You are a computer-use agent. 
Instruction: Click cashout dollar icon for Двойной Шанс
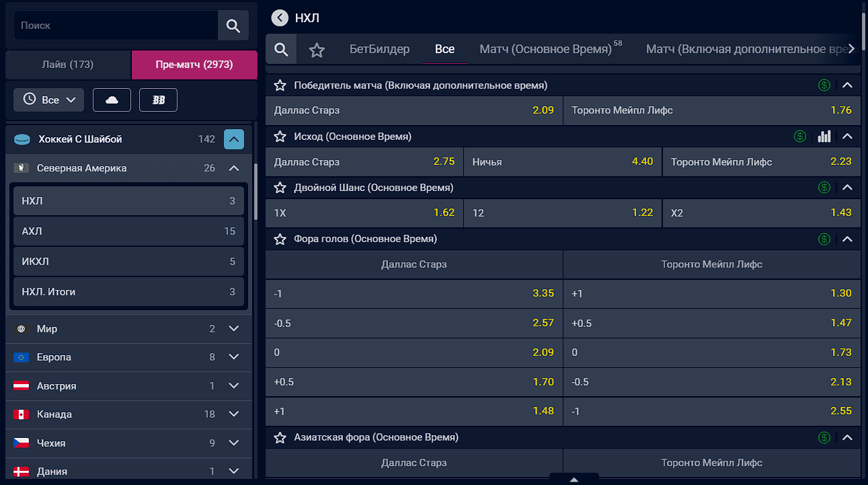pos(824,188)
